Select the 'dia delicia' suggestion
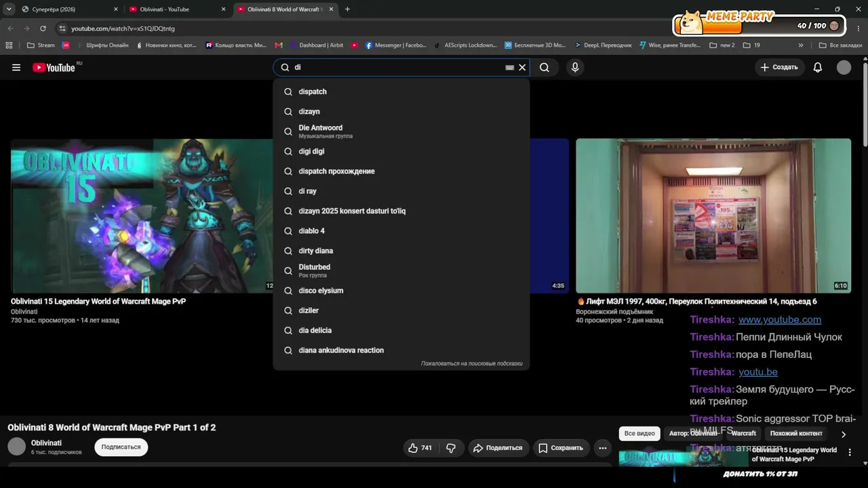868x488 pixels. click(x=401, y=330)
